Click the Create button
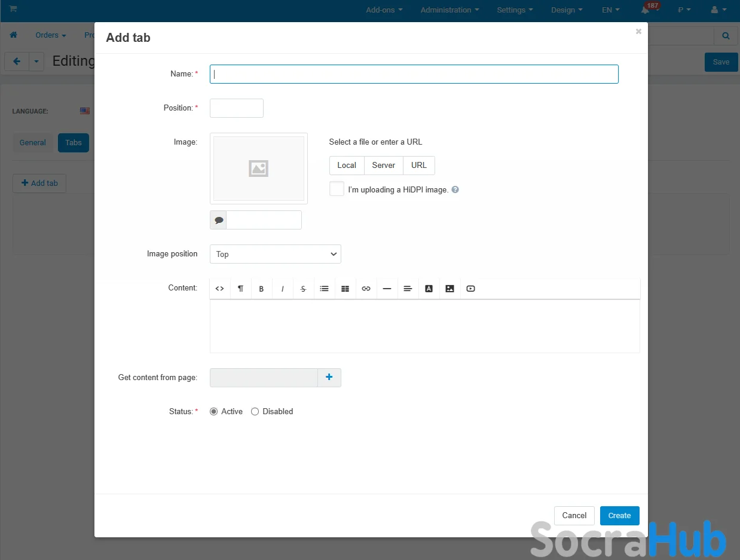 tap(619, 516)
